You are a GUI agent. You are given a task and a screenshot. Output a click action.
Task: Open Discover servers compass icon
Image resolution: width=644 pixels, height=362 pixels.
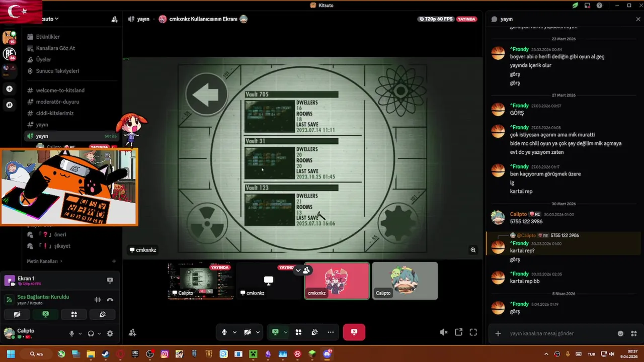click(x=9, y=105)
